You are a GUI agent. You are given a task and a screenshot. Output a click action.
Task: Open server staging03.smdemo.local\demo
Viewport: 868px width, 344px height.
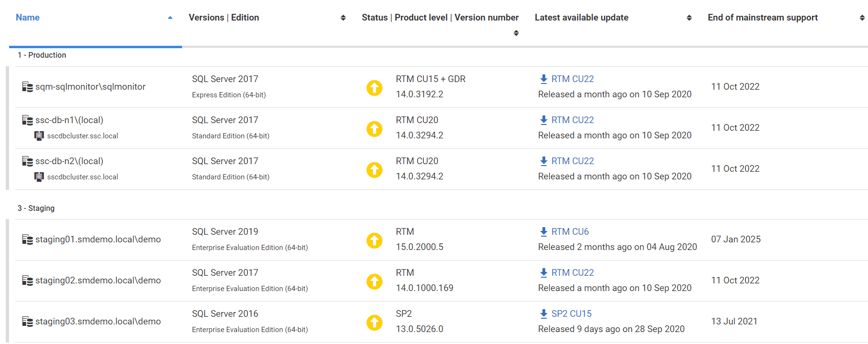(98, 322)
